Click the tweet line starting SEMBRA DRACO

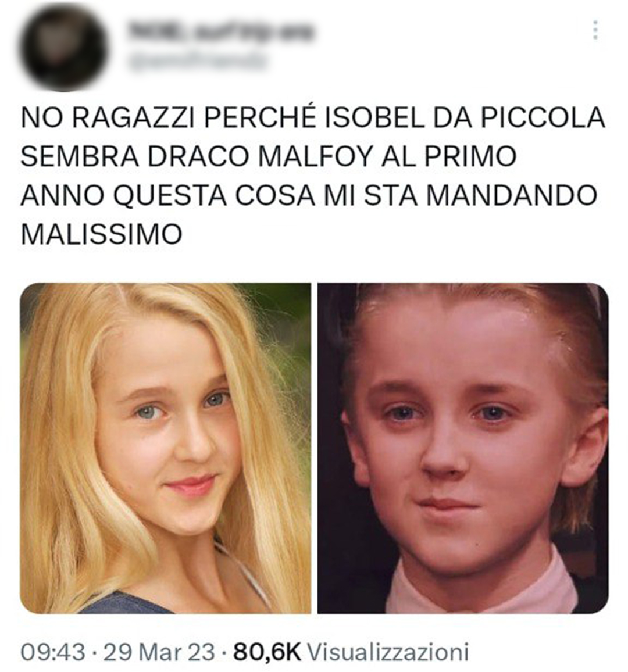click(268, 156)
